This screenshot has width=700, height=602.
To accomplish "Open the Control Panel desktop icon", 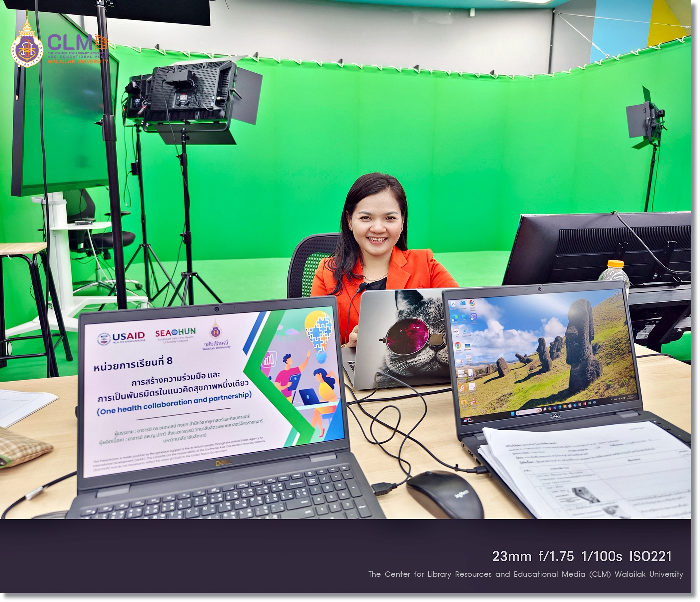I will click(466, 331).
